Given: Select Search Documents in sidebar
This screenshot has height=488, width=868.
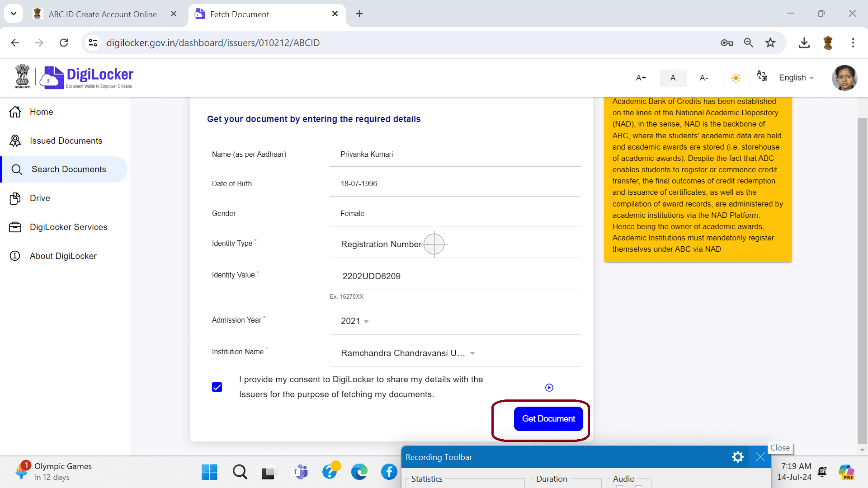Looking at the screenshot, I should pos(64,169).
